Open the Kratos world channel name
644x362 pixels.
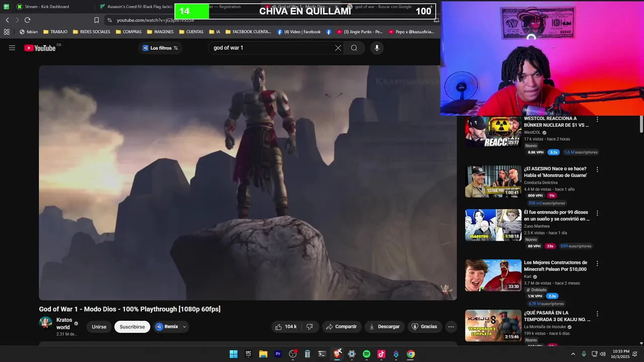click(64, 323)
